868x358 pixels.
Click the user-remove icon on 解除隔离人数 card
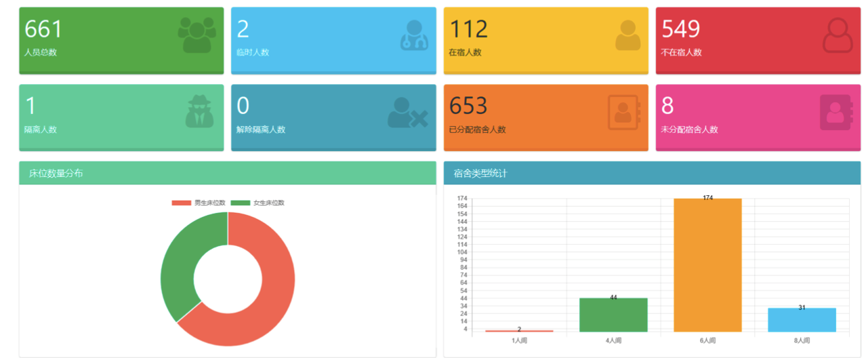[407, 113]
